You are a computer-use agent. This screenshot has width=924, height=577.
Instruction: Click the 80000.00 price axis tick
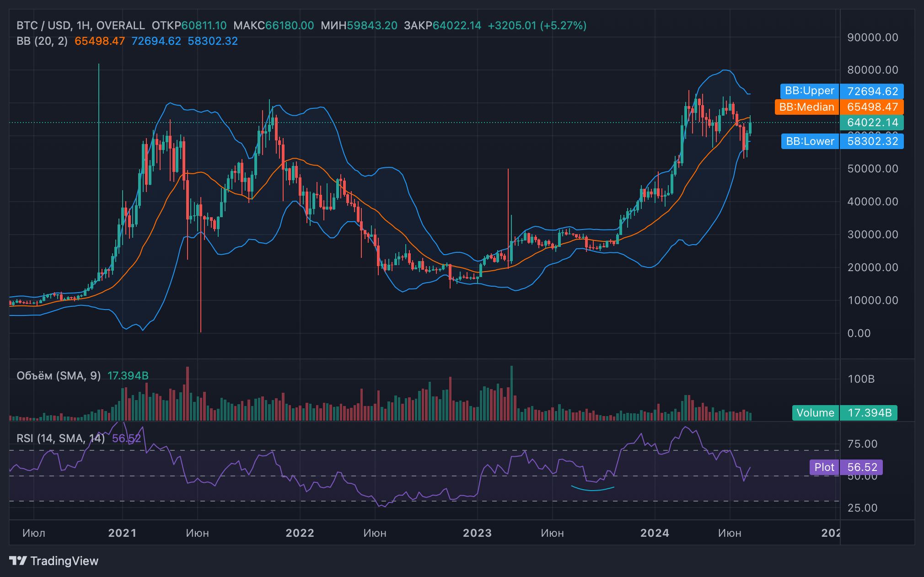pos(873,70)
